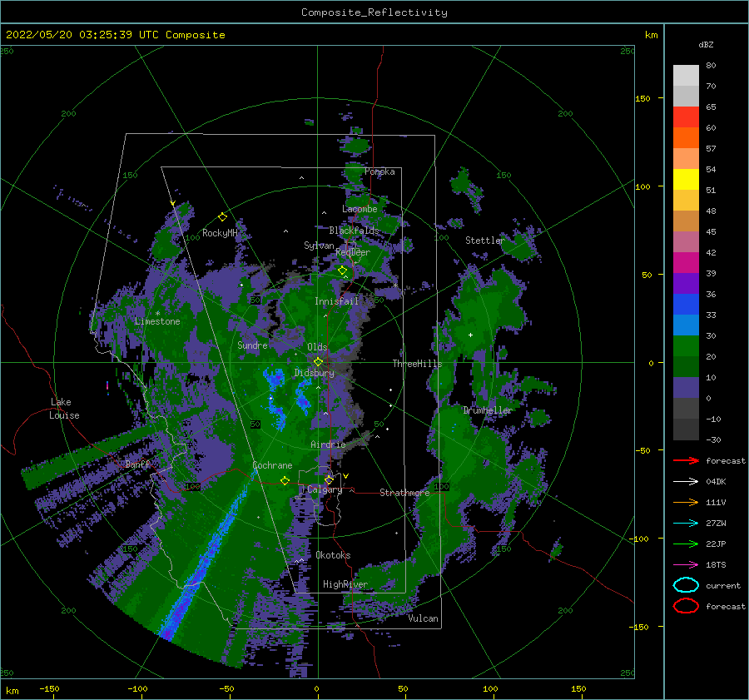Click the yellow V marker east of Calgary's diamond

click(346, 476)
